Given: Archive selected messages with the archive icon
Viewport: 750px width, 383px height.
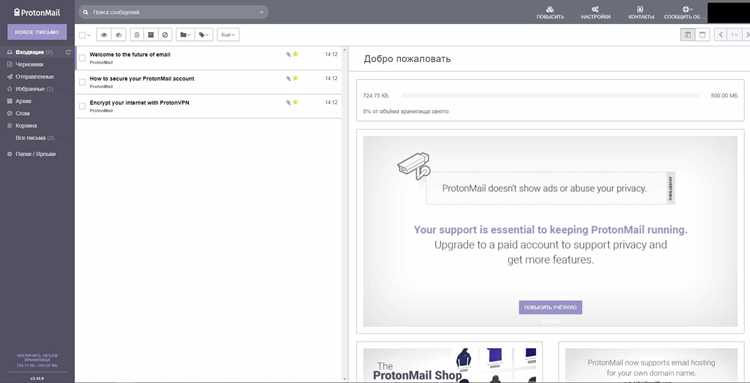Looking at the screenshot, I should pyautogui.click(x=151, y=35).
